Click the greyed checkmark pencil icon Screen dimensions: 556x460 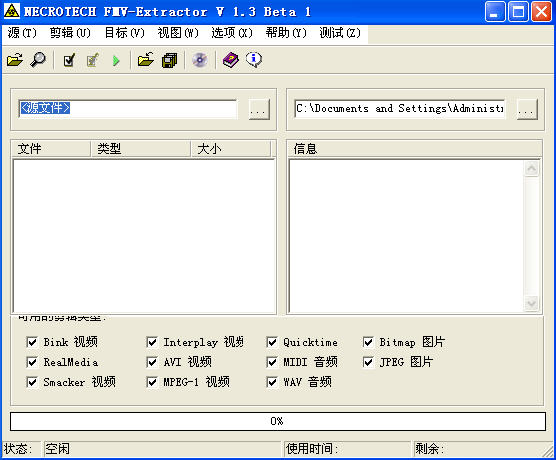[x=93, y=60]
